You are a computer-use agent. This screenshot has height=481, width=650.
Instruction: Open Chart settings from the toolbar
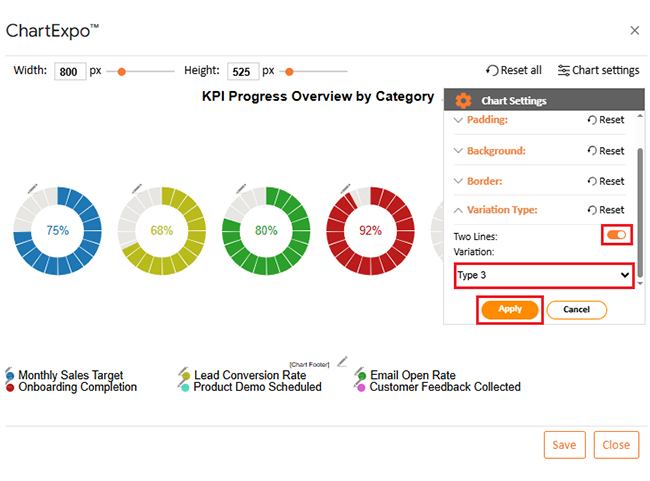tap(598, 71)
